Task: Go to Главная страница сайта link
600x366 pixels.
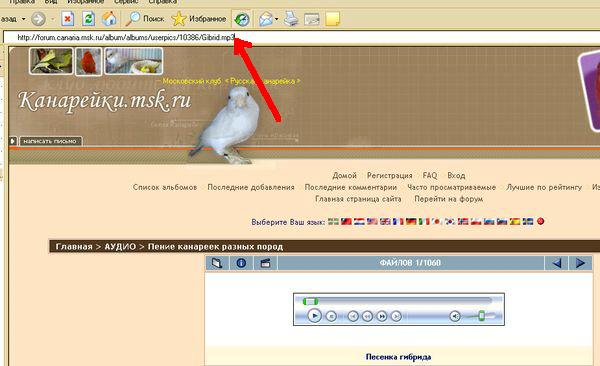Action: click(358, 199)
